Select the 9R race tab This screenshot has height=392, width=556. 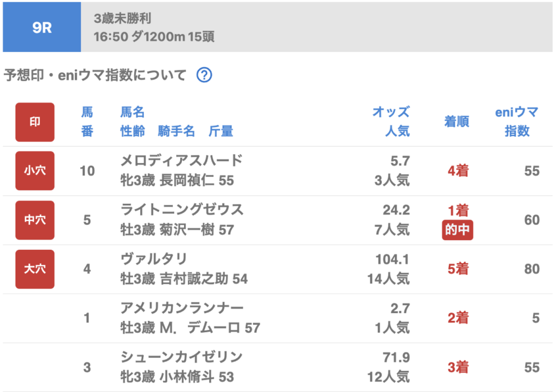pos(42,27)
